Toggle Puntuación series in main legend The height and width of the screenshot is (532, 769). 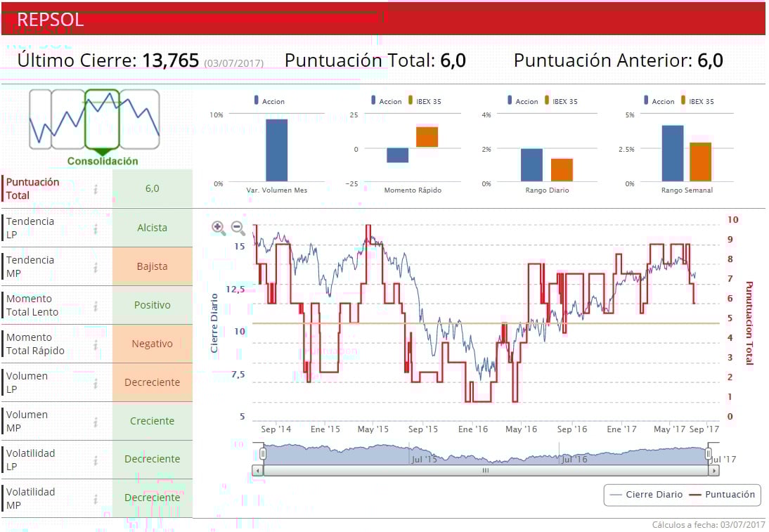click(722, 495)
